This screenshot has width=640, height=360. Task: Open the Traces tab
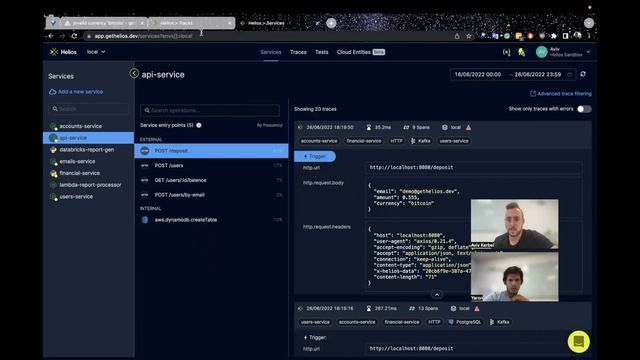pos(298,52)
